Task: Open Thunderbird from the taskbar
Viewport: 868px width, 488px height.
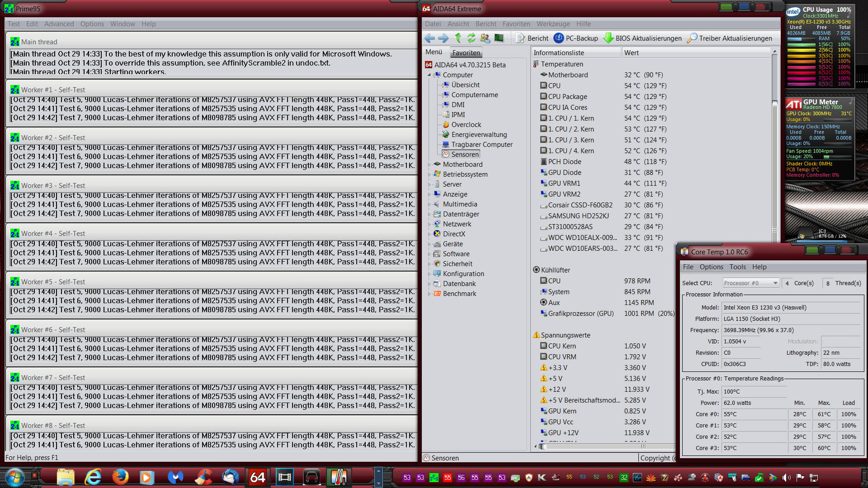Action: pos(230,477)
